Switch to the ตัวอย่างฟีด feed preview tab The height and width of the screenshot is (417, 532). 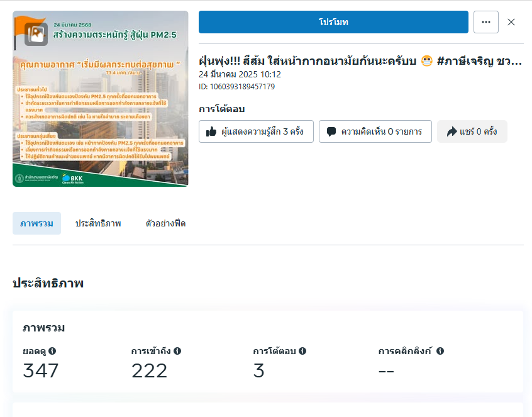(165, 223)
